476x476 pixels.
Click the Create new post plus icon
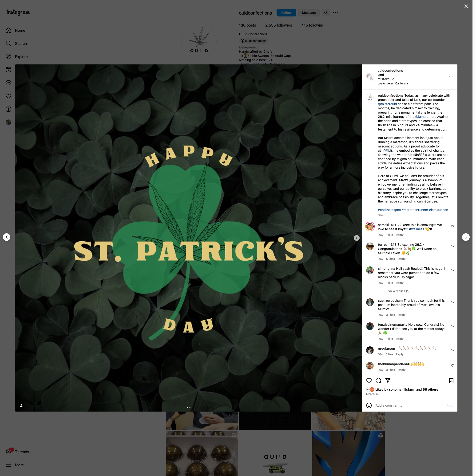click(8, 109)
